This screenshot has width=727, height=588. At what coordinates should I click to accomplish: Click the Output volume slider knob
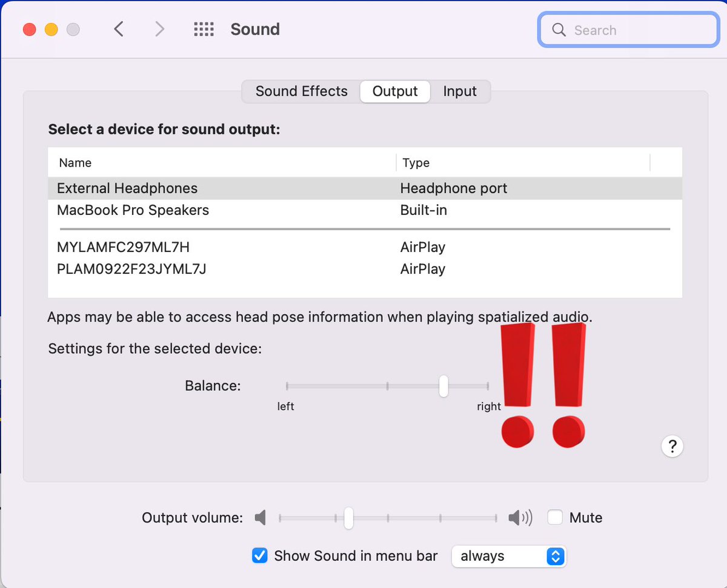pyautogui.click(x=348, y=518)
